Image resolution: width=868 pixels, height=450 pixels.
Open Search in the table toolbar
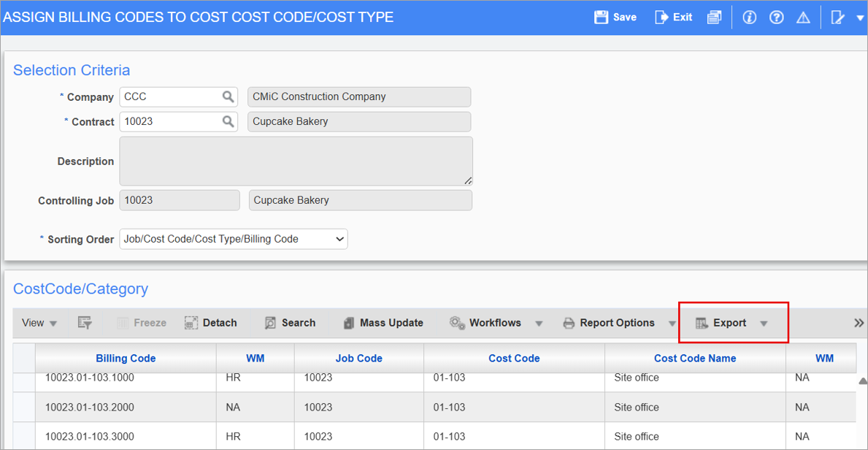click(290, 323)
